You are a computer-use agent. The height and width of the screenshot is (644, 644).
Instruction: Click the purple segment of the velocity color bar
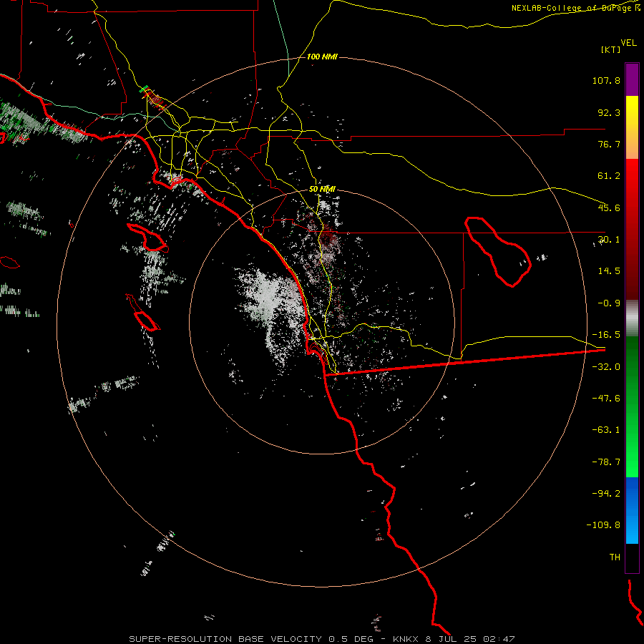click(x=632, y=79)
